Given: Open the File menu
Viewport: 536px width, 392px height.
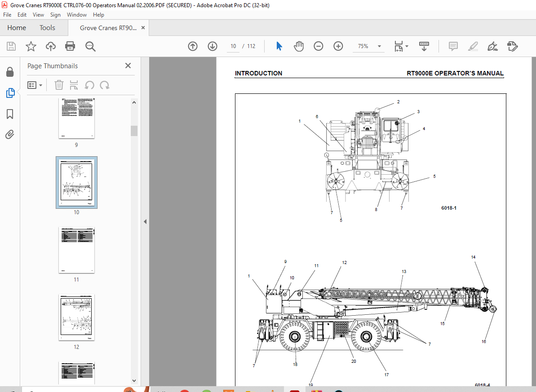Looking at the screenshot, I should 7,15.
